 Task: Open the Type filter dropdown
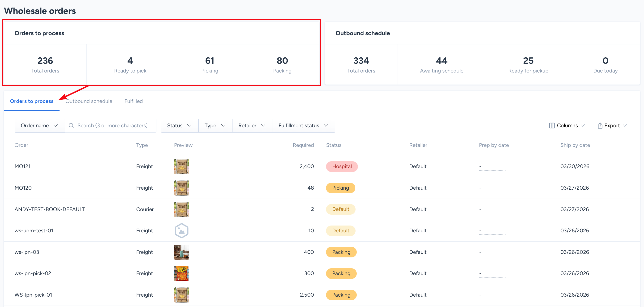pyautogui.click(x=215, y=125)
